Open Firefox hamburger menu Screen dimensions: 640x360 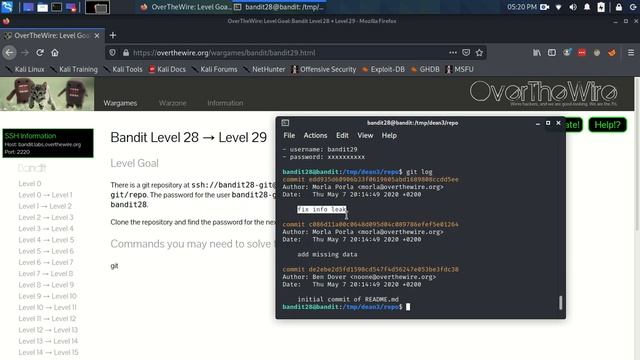(x=631, y=53)
